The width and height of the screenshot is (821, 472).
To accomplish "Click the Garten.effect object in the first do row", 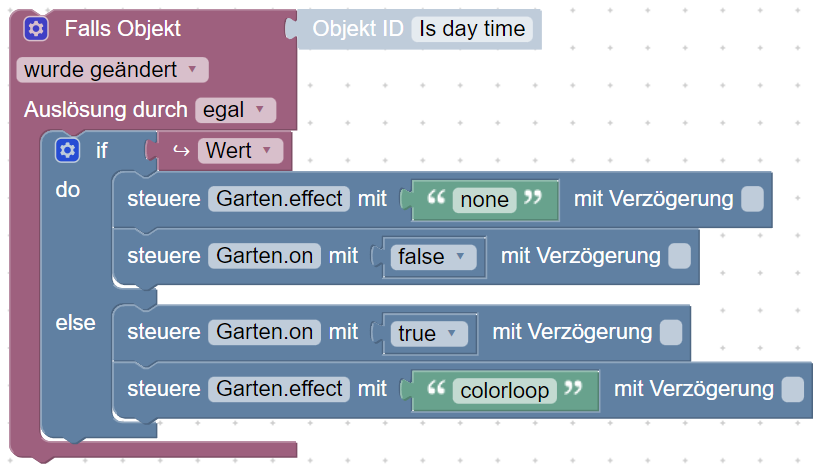I will (x=279, y=199).
